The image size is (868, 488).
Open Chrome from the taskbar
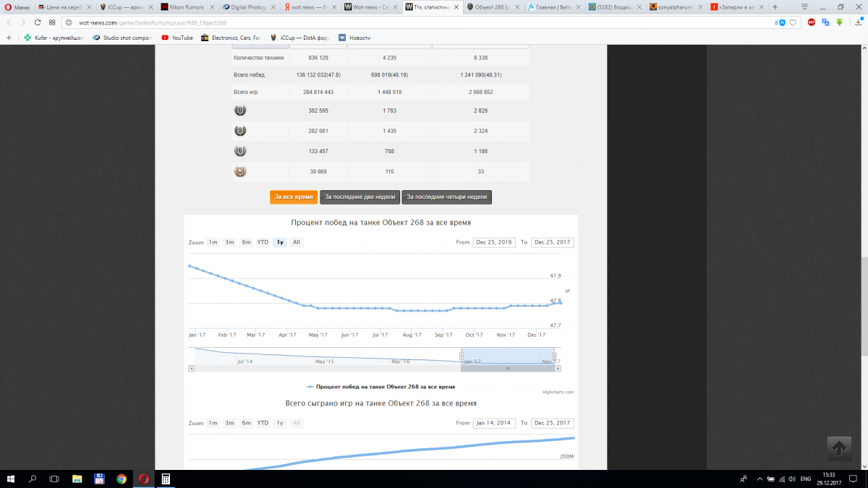tap(121, 479)
